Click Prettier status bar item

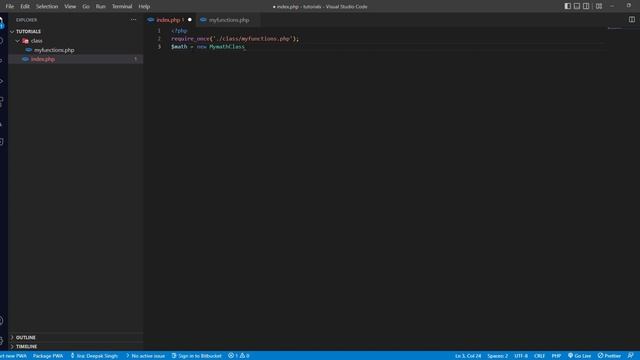(x=609, y=356)
